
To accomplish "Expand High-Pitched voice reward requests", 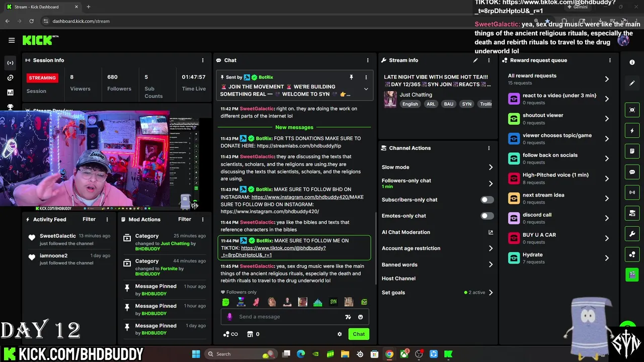I will tap(607, 178).
